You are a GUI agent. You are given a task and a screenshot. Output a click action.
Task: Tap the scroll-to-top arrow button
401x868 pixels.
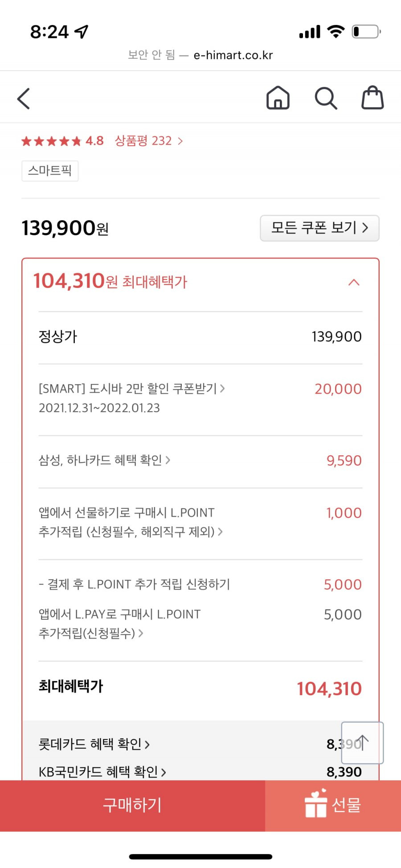click(362, 743)
